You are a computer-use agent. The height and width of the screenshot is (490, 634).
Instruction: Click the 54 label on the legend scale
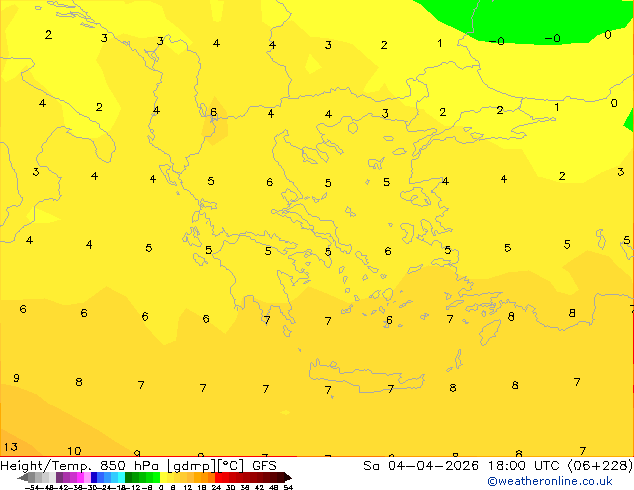pos(288,487)
